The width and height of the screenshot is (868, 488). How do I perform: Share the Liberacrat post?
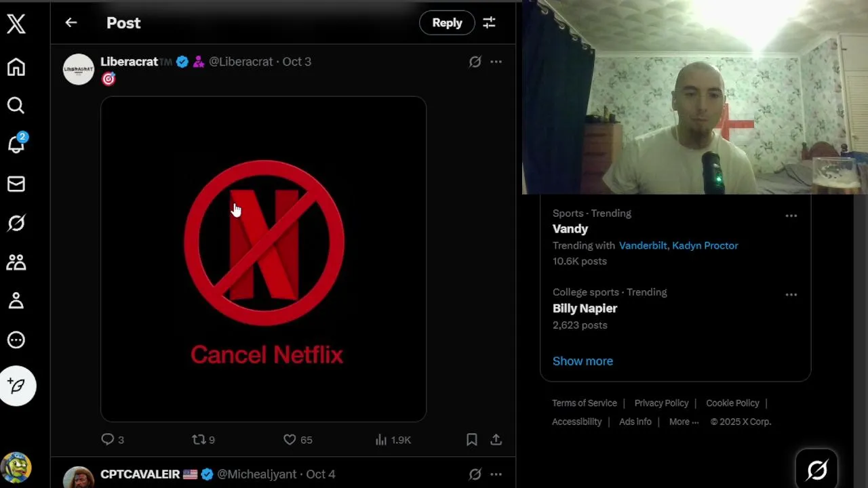[496, 440]
